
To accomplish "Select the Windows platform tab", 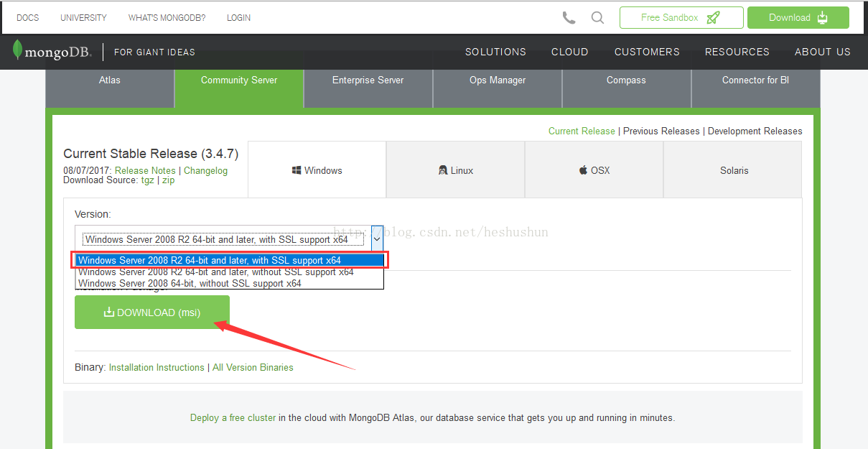I will tap(317, 170).
